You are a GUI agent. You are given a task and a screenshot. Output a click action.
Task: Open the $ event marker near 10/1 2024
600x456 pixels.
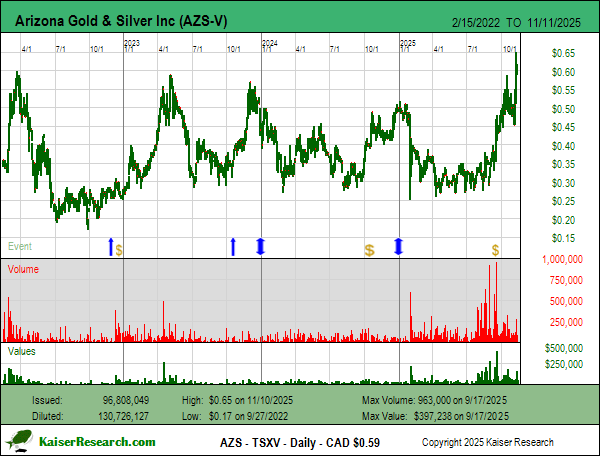(369, 251)
